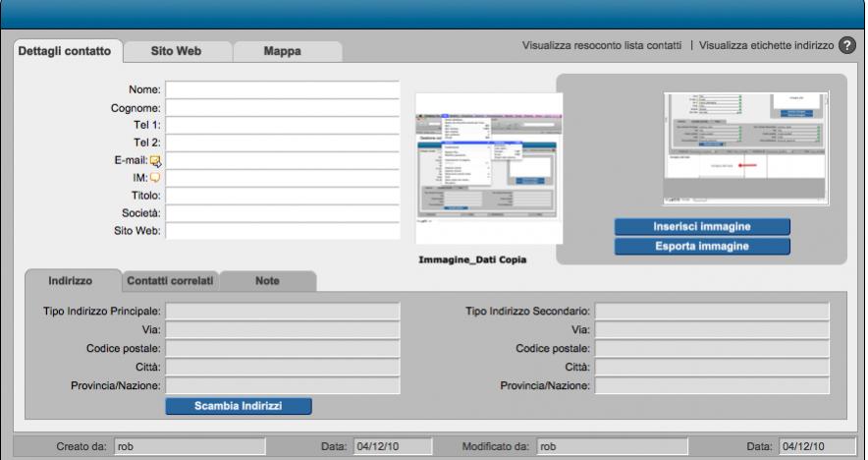Image resolution: width=868 pixels, height=460 pixels.
Task: Click the Tipo Indirizzo Secondario field
Action: [712, 312]
